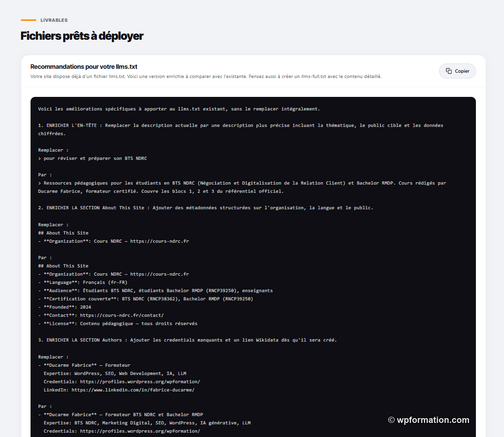Viewport: 504px width, 437px height.
Task: Click the line starting '> Ressources pédagogiques'
Action: 242,183
